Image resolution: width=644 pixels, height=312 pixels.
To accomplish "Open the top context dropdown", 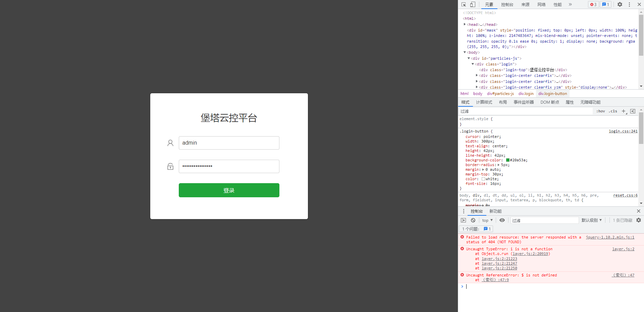I will tap(487, 220).
